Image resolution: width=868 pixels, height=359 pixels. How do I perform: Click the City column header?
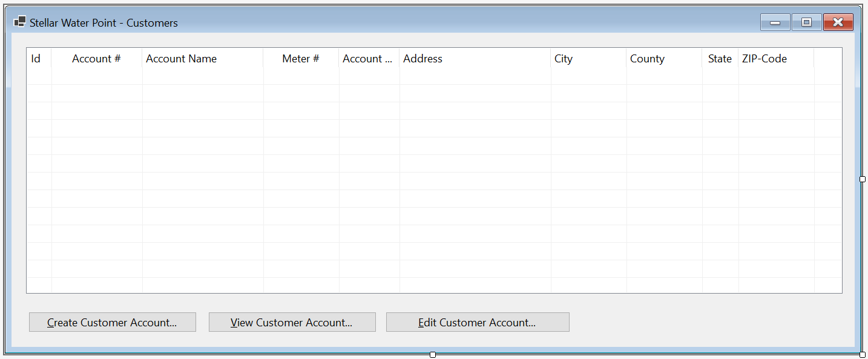coord(588,59)
